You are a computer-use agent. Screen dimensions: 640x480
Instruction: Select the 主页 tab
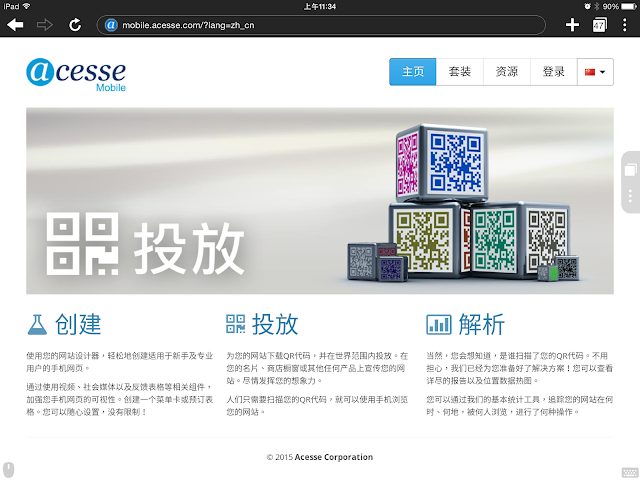click(x=413, y=72)
